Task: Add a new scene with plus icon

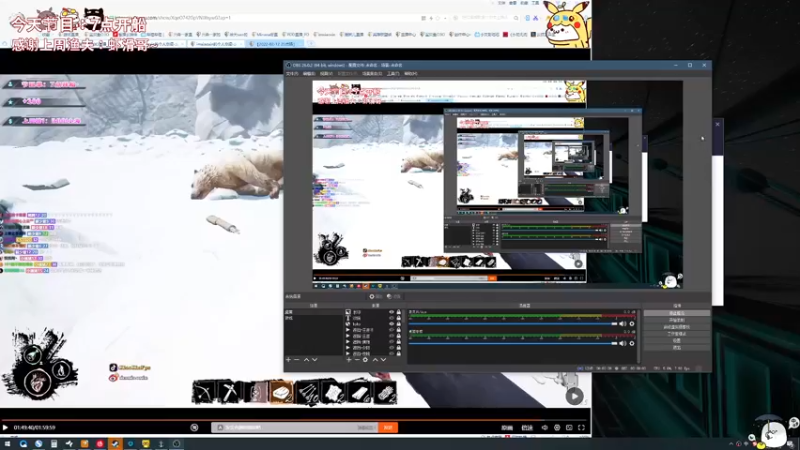Action: [x=288, y=360]
